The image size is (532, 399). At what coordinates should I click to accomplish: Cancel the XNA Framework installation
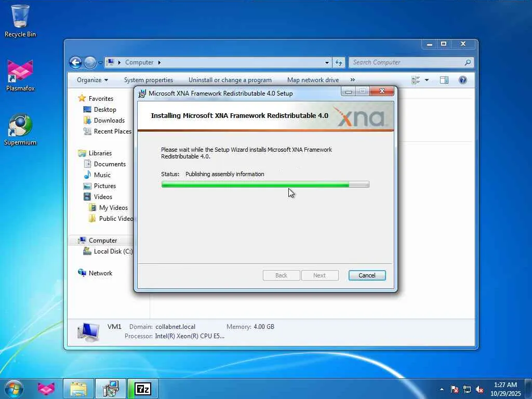(x=367, y=275)
